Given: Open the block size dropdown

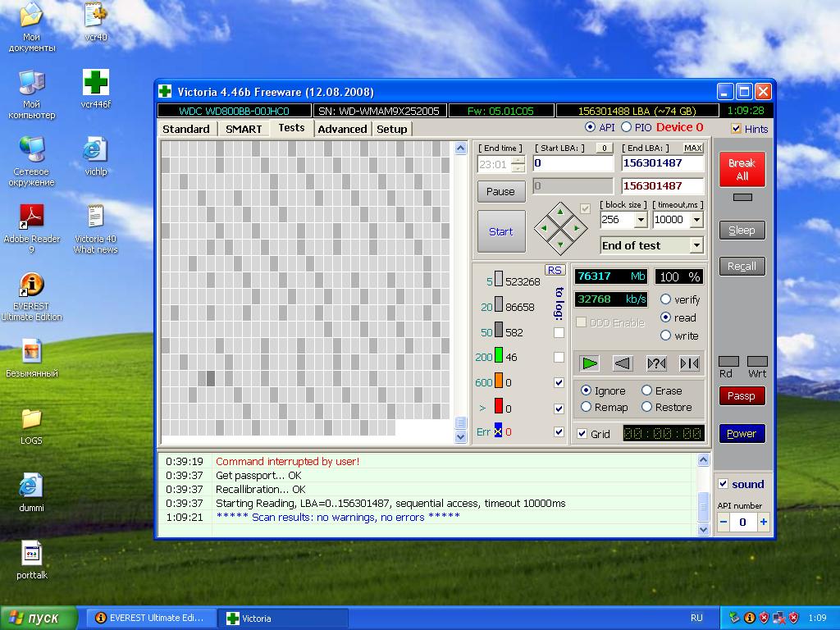Looking at the screenshot, I should [x=641, y=220].
